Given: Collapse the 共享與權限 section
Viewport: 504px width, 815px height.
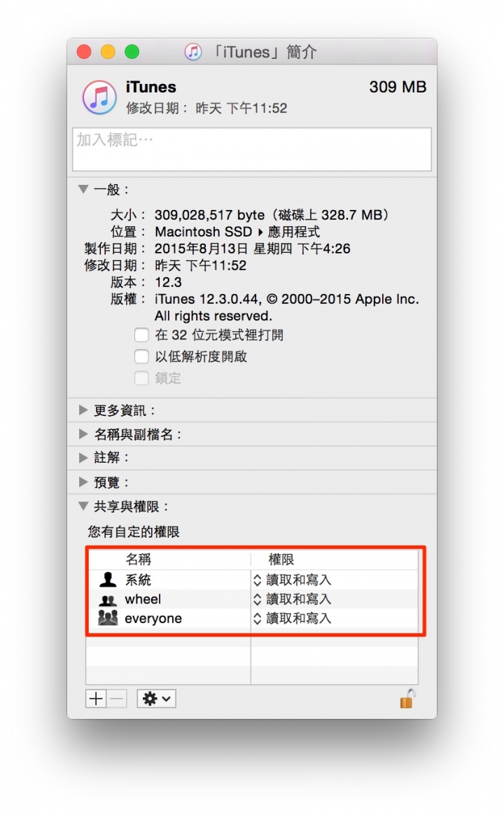Looking at the screenshot, I should coord(83,506).
